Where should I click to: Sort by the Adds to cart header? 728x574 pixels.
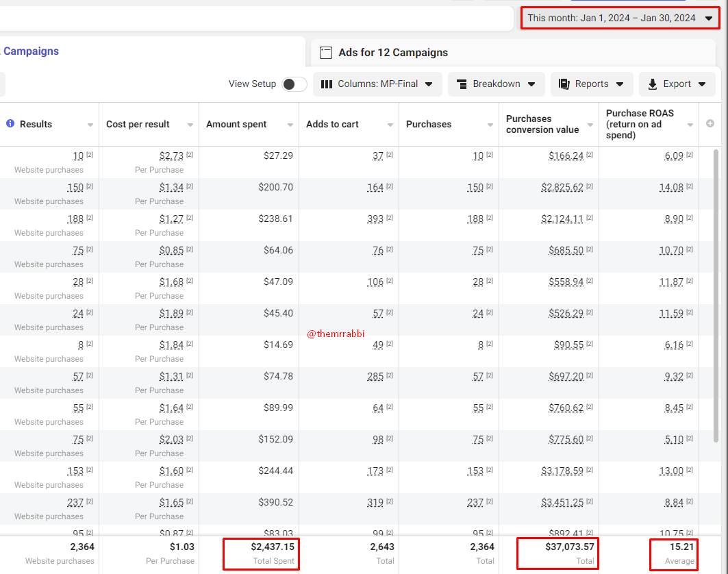pyautogui.click(x=332, y=125)
